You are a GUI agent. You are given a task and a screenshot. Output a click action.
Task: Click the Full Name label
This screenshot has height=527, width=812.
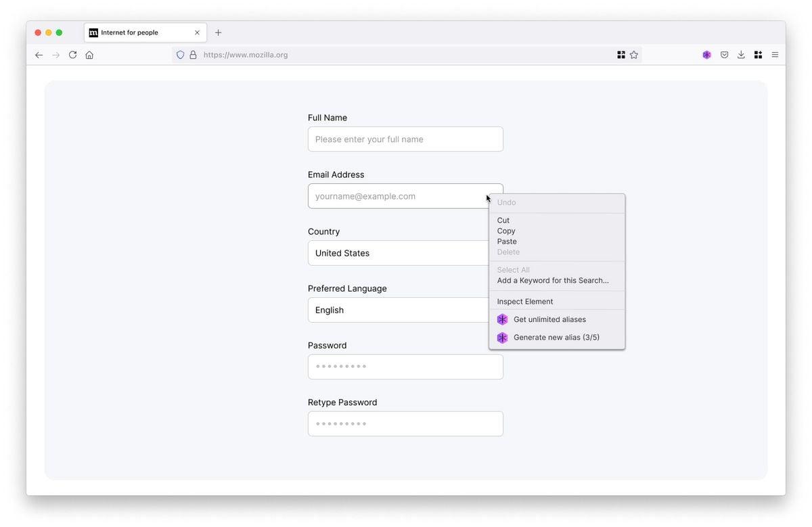(x=328, y=118)
